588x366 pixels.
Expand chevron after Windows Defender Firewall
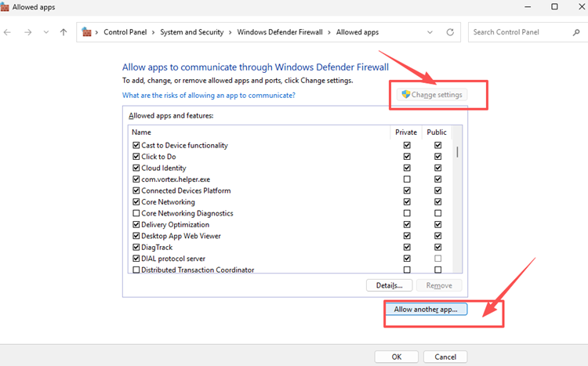pyautogui.click(x=329, y=32)
